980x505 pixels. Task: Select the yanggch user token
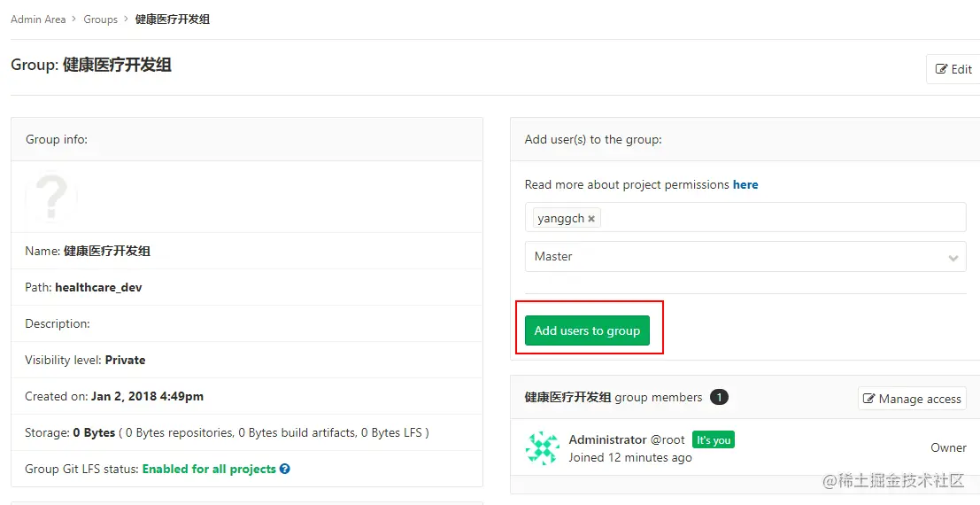click(x=567, y=219)
